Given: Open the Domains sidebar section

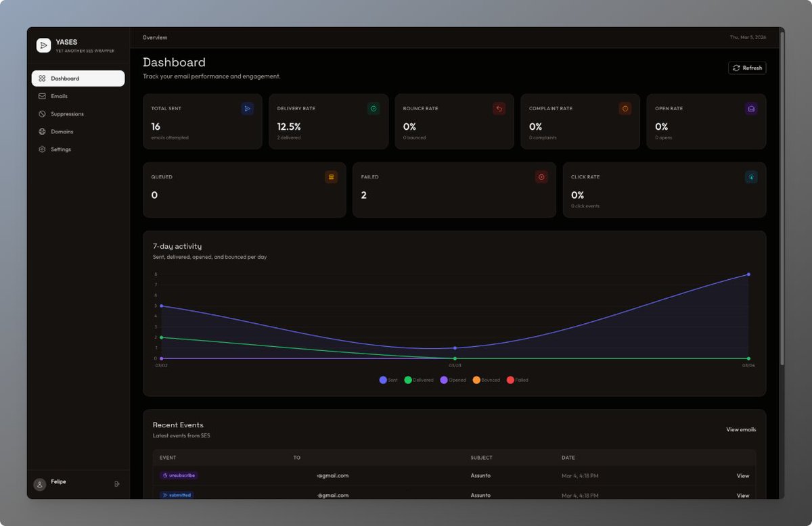Looking at the screenshot, I should pyautogui.click(x=78, y=131).
